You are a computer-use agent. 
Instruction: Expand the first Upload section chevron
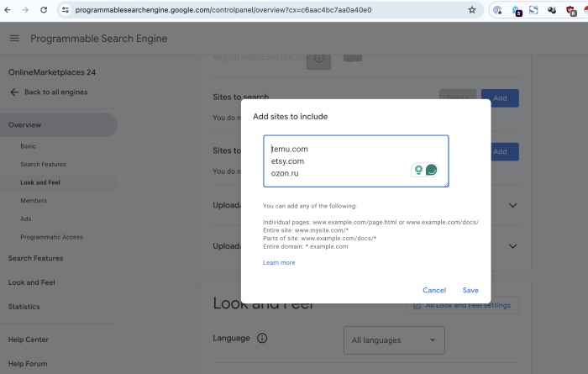512,205
